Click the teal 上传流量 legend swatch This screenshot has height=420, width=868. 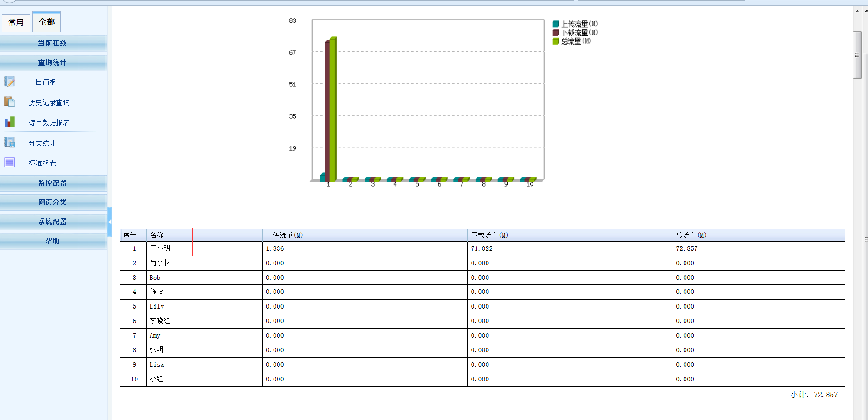pyautogui.click(x=556, y=24)
